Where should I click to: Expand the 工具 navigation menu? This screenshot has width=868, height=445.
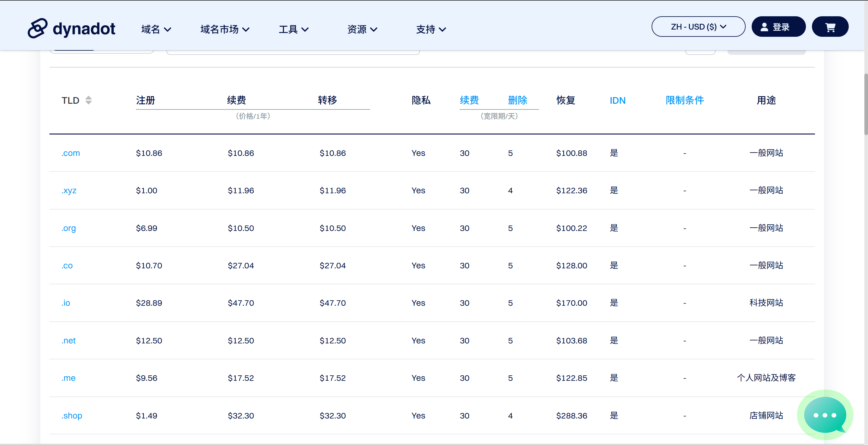point(293,29)
